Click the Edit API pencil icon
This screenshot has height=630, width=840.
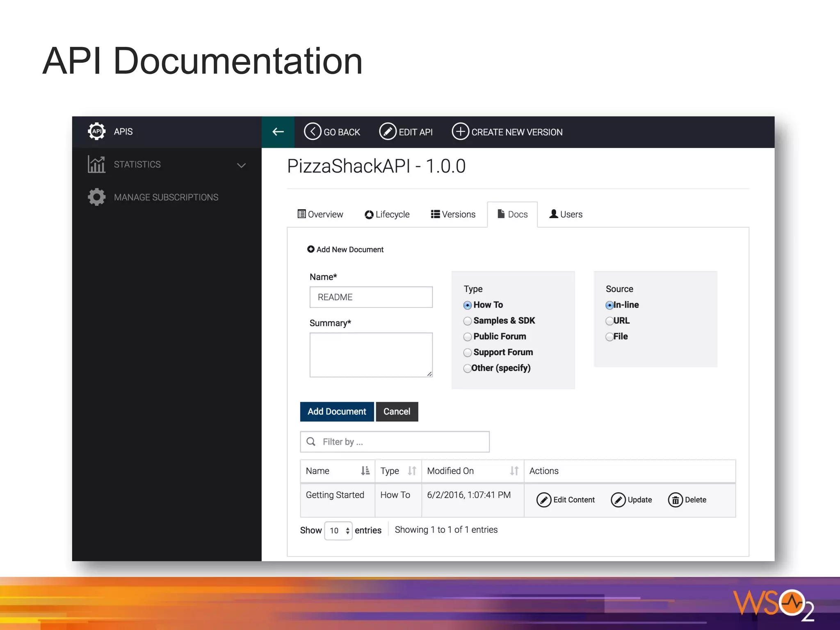pyautogui.click(x=388, y=132)
